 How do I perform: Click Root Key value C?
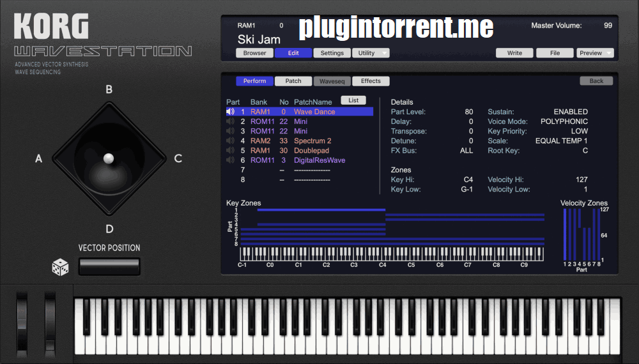point(585,151)
